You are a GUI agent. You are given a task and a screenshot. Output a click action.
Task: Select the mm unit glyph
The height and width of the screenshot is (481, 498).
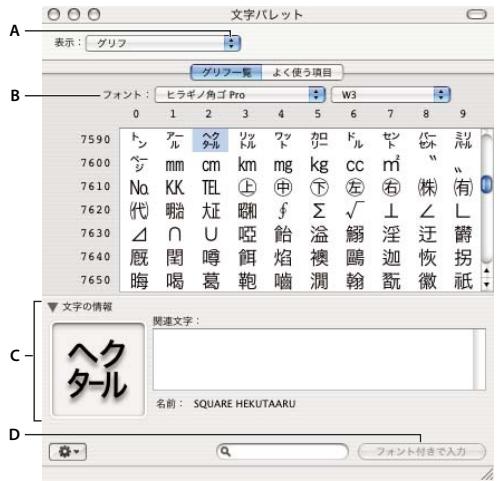(175, 165)
